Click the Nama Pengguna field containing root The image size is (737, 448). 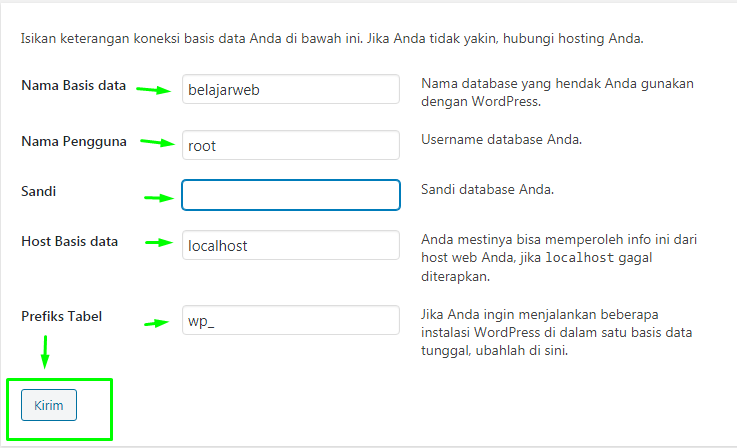click(290, 145)
